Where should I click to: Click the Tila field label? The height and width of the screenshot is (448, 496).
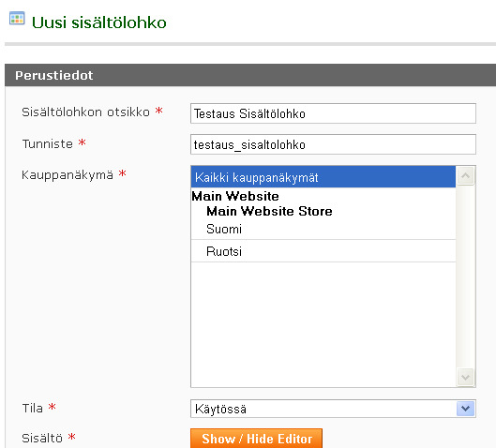tap(32, 408)
